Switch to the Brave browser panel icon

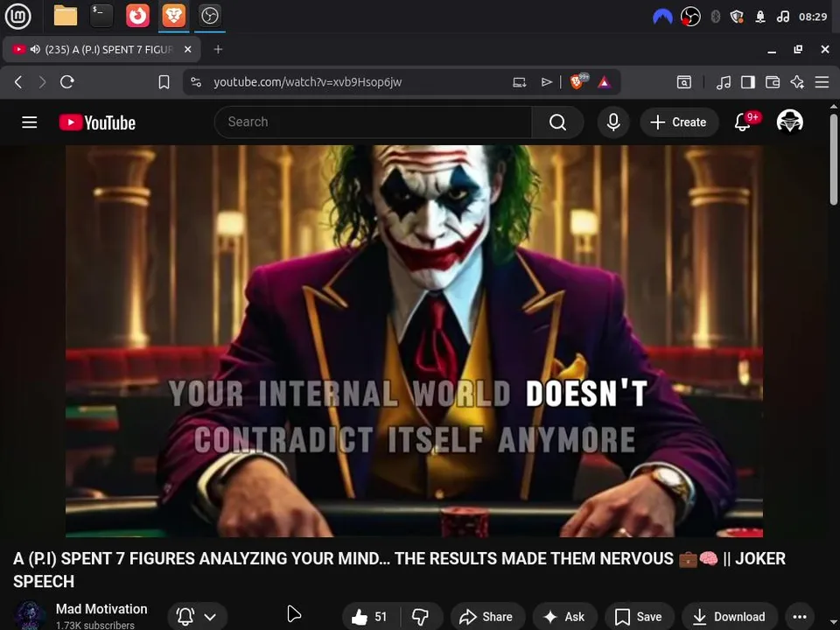tap(173, 16)
